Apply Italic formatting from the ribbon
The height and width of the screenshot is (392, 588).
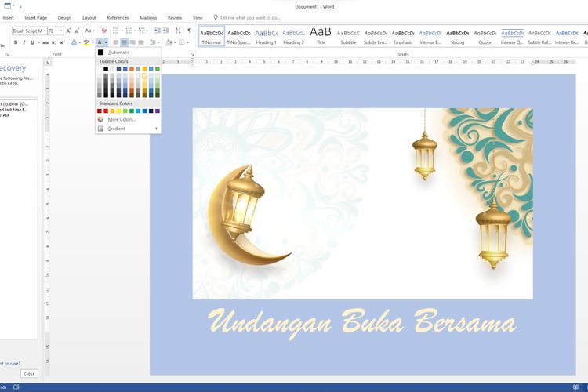24,42
